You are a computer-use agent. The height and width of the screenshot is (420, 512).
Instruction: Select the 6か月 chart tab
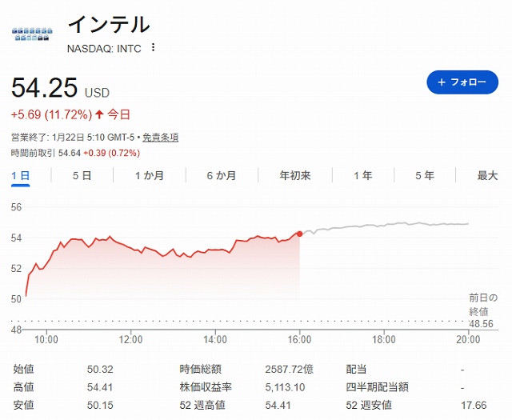(x=221, y=176)
